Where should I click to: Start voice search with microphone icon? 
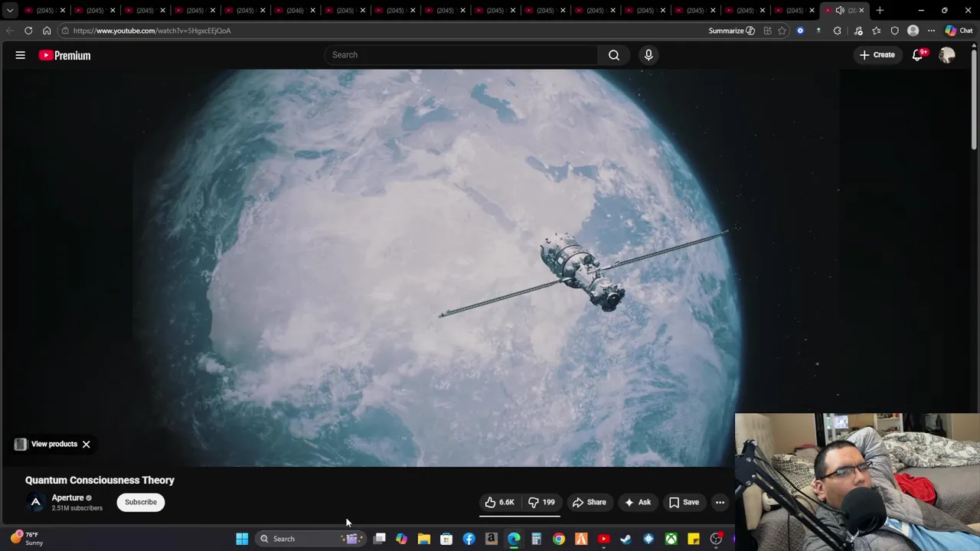648,55
